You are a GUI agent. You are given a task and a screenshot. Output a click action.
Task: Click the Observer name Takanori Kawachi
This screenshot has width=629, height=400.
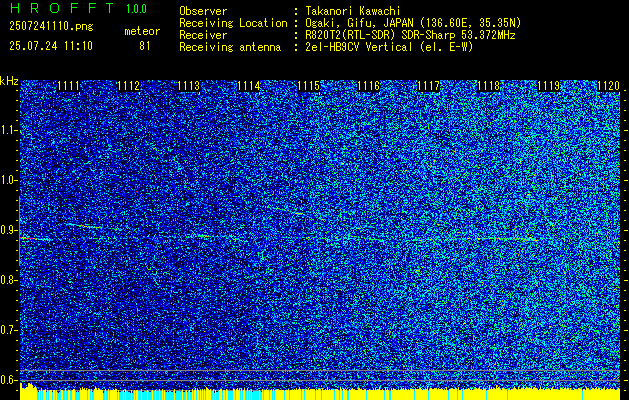353,11
